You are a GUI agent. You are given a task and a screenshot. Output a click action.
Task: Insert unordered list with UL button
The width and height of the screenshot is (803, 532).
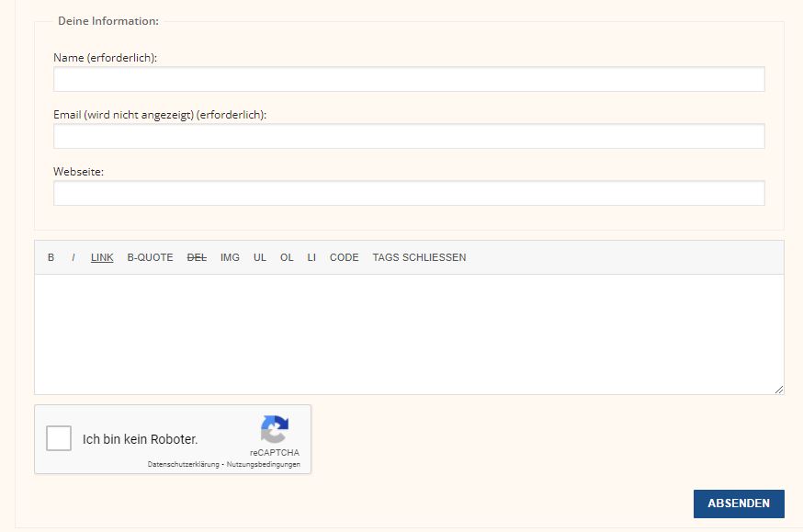coord(260,257)
